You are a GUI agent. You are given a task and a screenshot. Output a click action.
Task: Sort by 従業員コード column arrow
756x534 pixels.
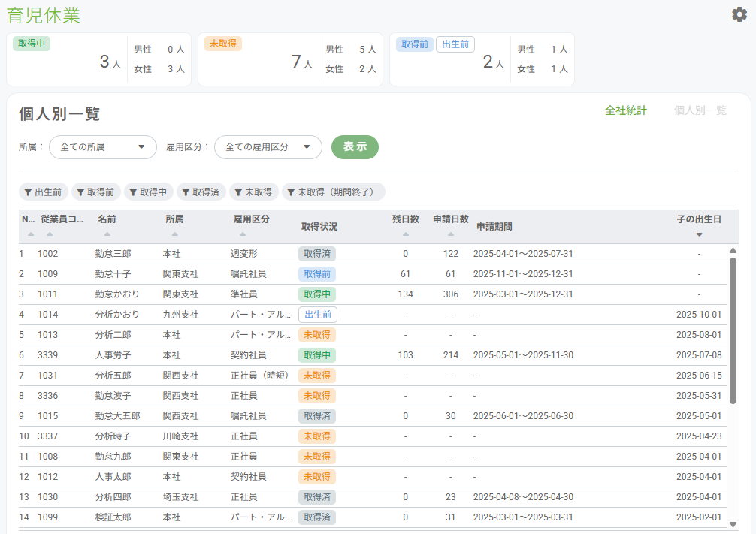(50, 234)
